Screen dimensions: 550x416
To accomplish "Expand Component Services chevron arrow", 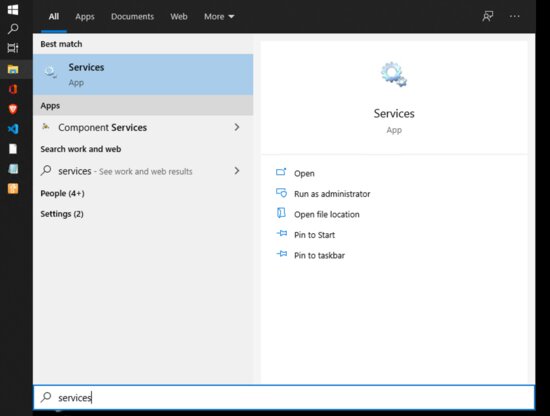I will tap(237, 127).
